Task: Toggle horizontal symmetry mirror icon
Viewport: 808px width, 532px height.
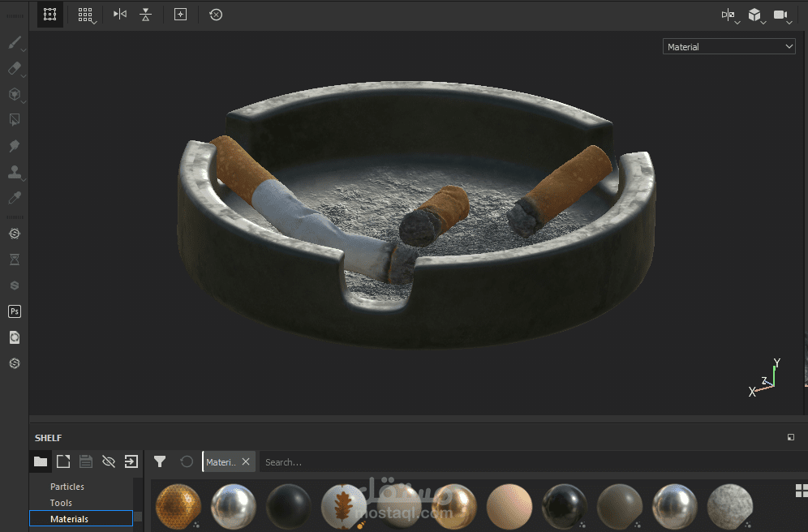Action: (x=119, y=14)
